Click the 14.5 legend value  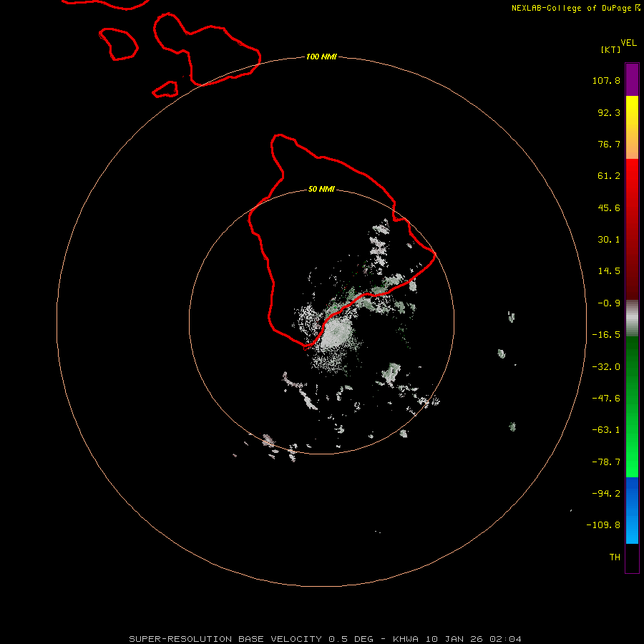609,271
